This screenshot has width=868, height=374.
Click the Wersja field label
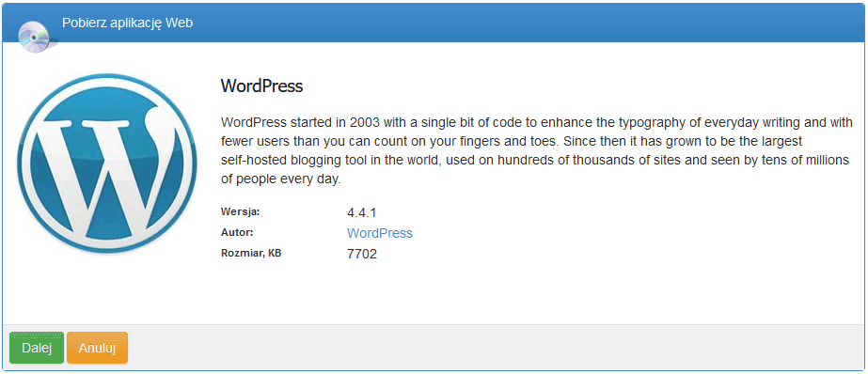[x=240, y=211]
